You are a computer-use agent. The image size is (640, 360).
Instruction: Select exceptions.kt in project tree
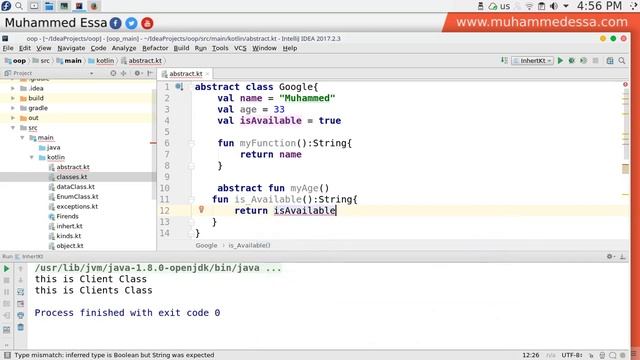(x=77, y=206)
